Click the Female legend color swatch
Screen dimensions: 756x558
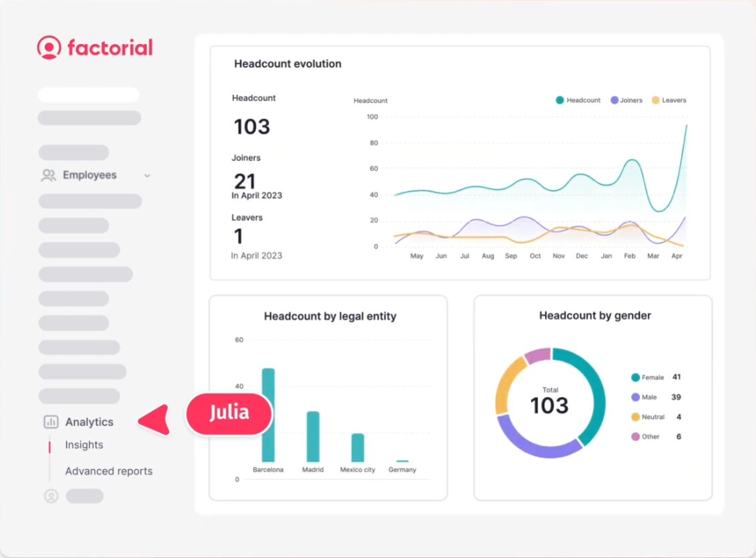tap(635, 378)
